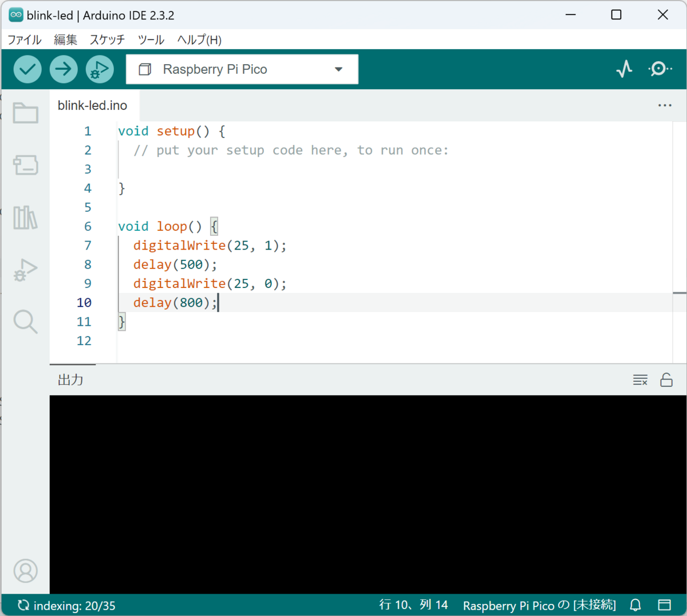Viewport: 687px width, 616px height.
Task: Open the editor tab more-options menu
Action: 665,105
